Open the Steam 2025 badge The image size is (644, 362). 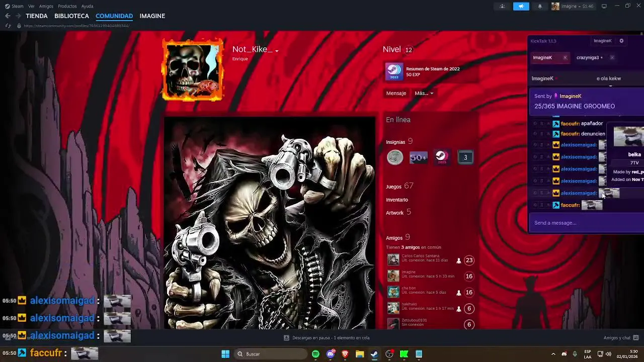442,157
